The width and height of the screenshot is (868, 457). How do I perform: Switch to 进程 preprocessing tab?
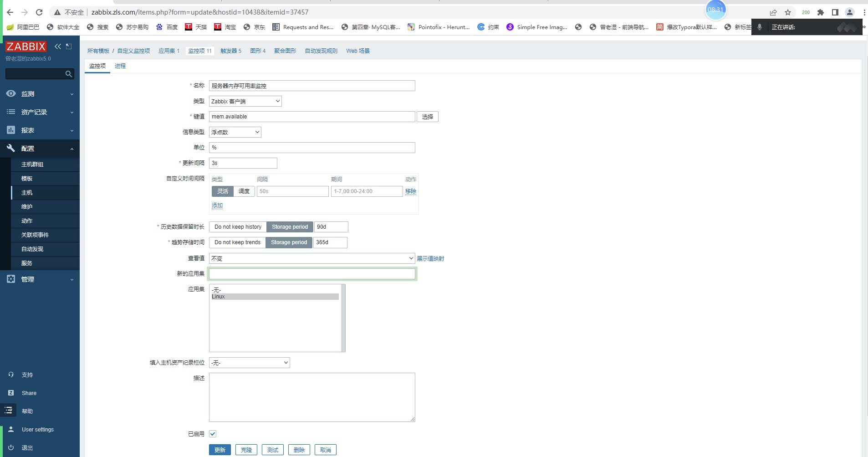tap(120, 66)
